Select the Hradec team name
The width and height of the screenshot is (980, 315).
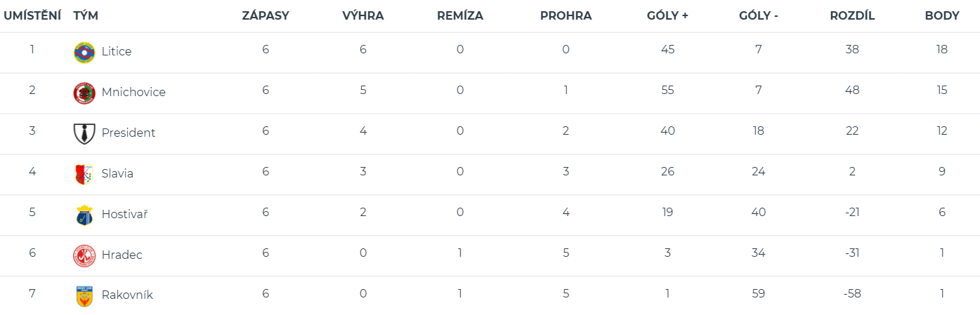pos(122,255)
